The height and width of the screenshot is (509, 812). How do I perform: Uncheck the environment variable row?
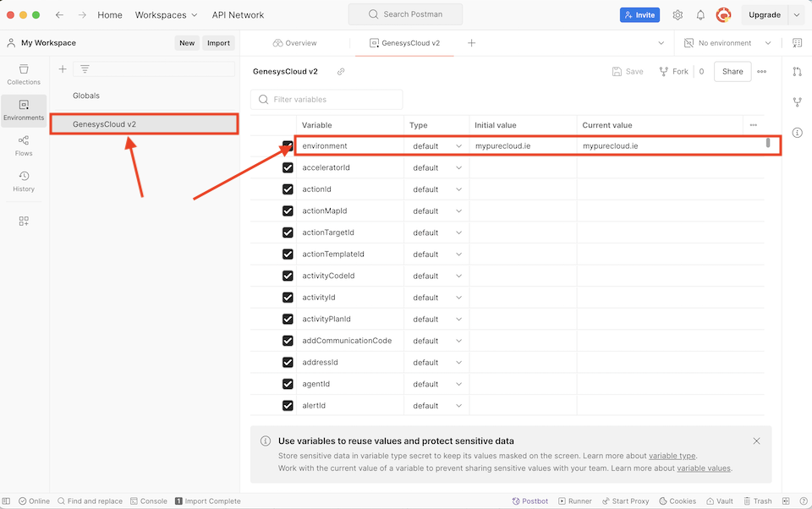[x=288, y=145]
